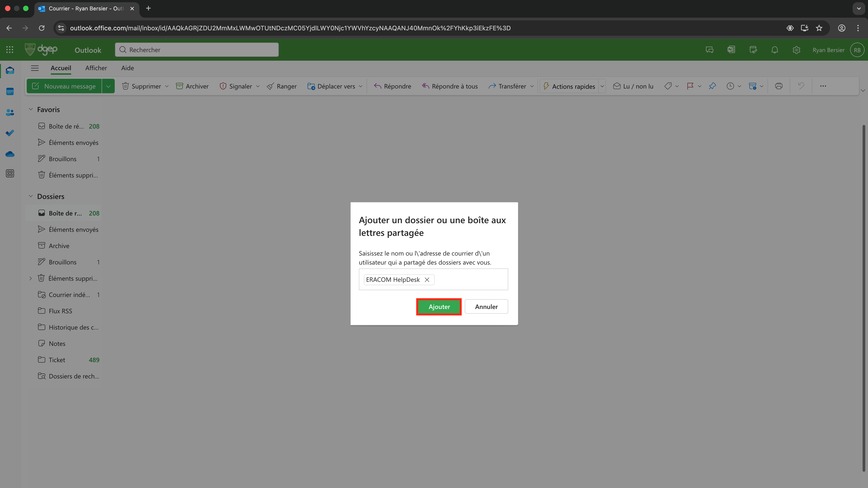The height and width of the screenshot is (488, 868).
Task: Click the Répondre button
Action: pos(393,86)
